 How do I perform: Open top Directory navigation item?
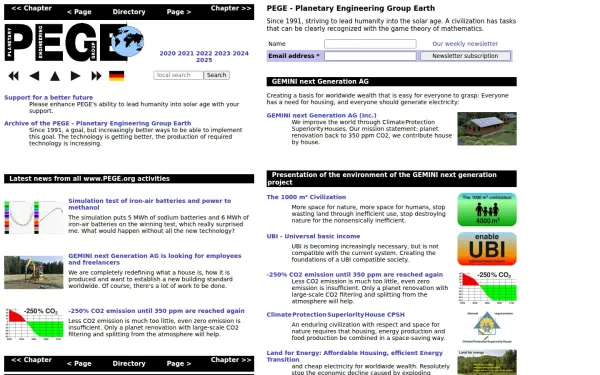tap(129, 12)
